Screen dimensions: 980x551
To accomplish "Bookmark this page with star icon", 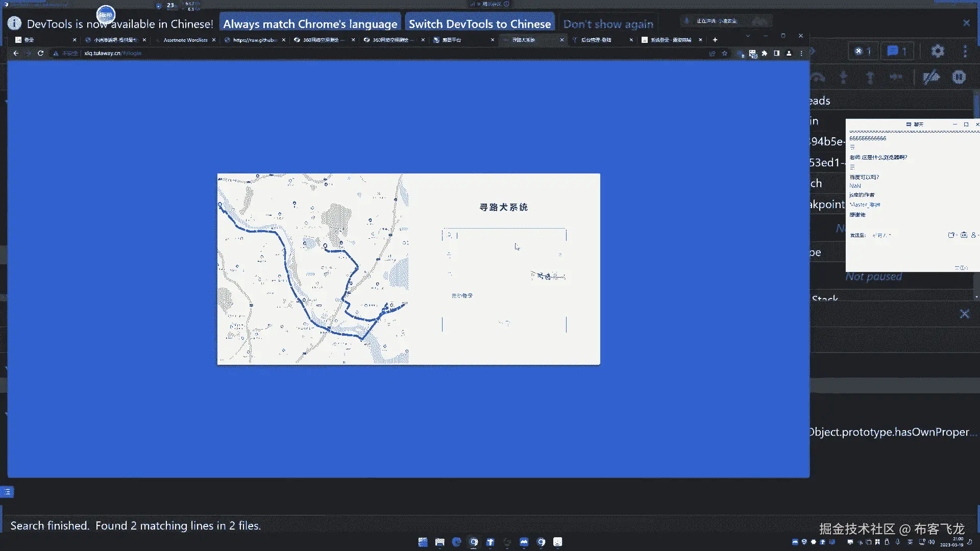I will (x=725, y=53).
